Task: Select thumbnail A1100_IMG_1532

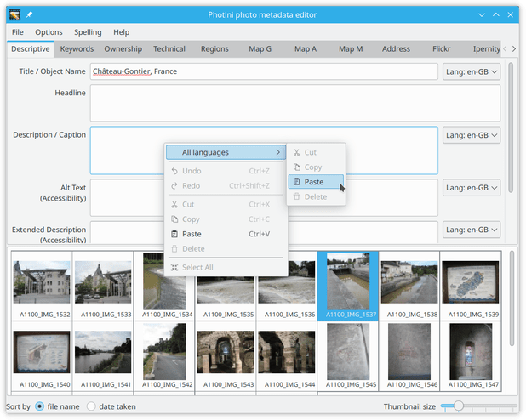Action: coord(42,286)
